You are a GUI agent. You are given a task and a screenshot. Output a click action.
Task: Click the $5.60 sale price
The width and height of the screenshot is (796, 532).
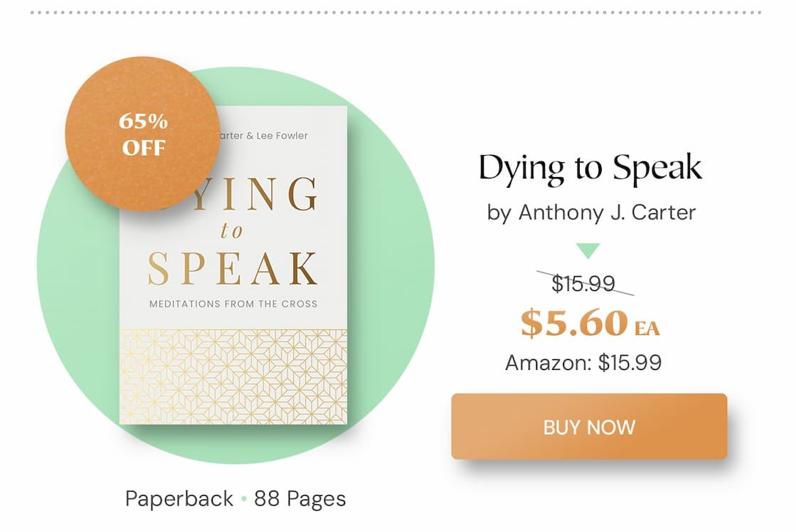pyautogui.click(x=574, y=323)
